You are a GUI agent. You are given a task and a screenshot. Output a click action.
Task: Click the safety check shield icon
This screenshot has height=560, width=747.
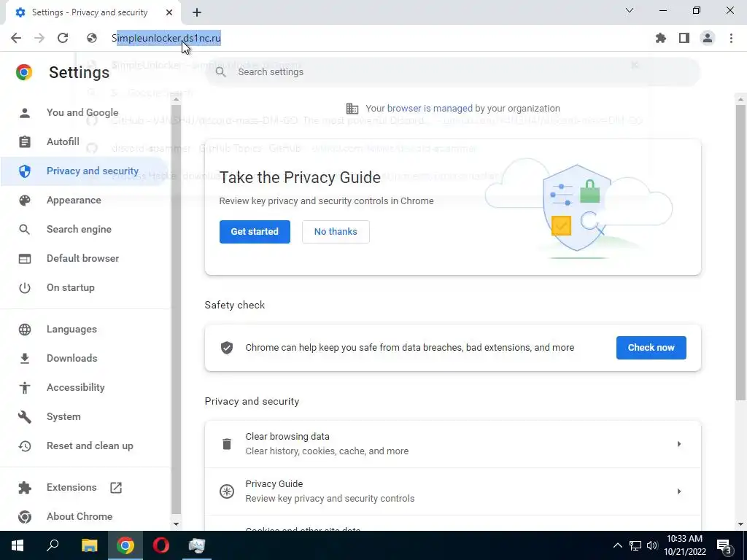point(227,348)
